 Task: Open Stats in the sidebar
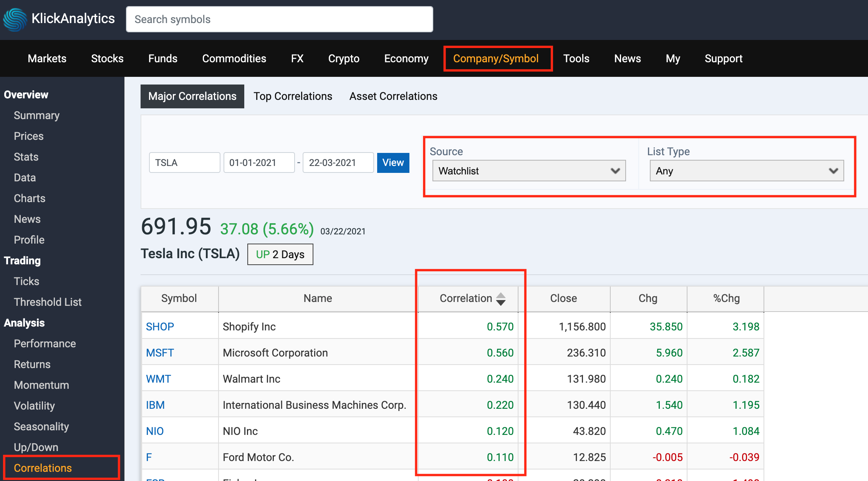coord(26,157)
